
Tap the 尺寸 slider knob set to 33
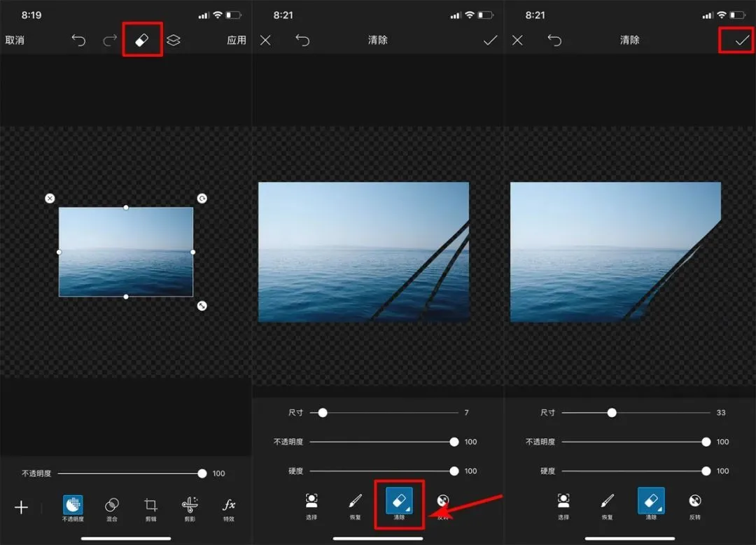(611, 413)
